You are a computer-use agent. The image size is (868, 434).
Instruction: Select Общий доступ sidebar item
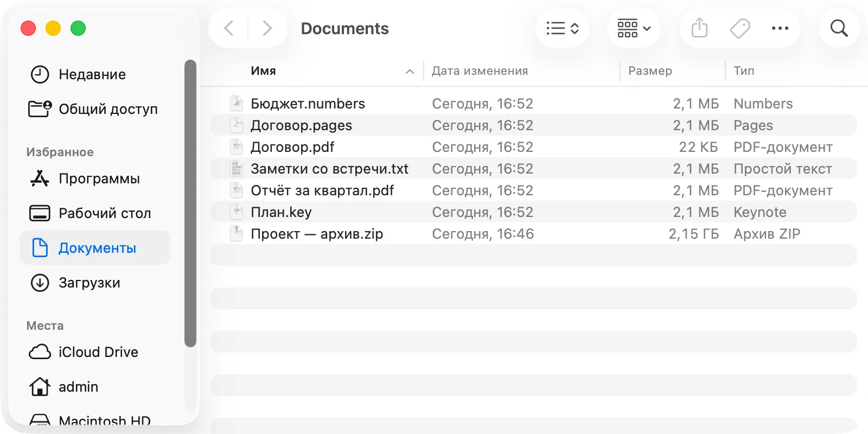[x=95, y=109]
